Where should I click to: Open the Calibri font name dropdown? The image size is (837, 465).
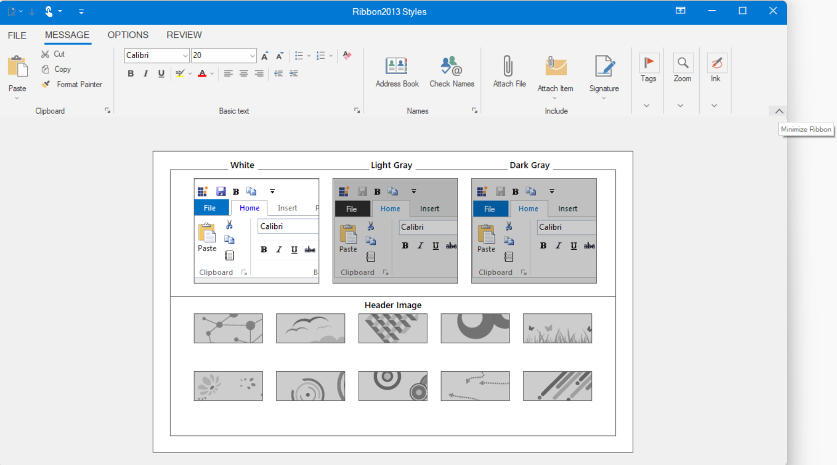pos(185,56)
